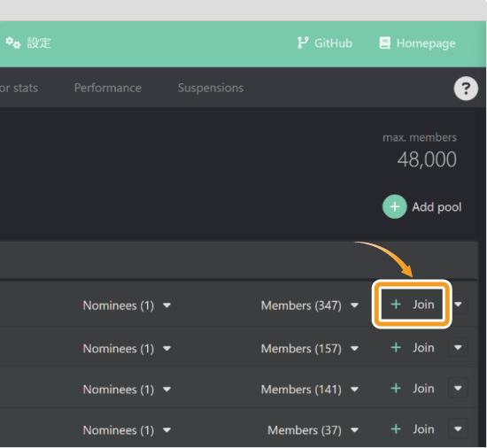Click the plus icon for the 157-member pool
487x448 pixels.
click(x=396, y=347)
